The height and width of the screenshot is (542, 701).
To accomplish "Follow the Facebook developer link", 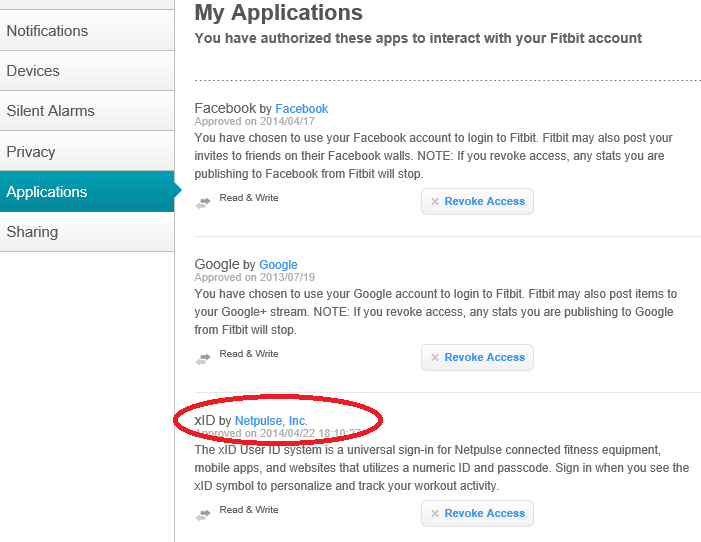I will point(301,109).
